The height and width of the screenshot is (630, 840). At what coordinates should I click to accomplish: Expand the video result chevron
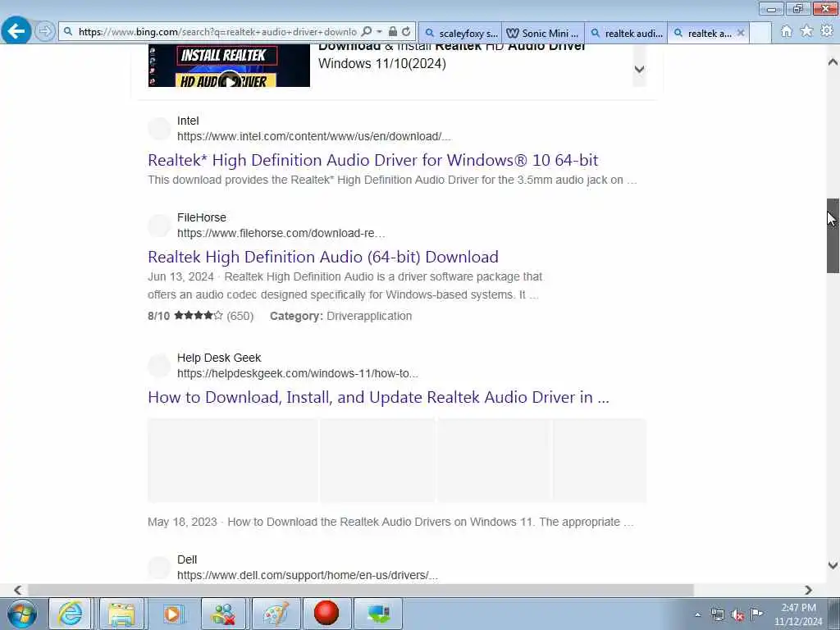pos(639,69)
